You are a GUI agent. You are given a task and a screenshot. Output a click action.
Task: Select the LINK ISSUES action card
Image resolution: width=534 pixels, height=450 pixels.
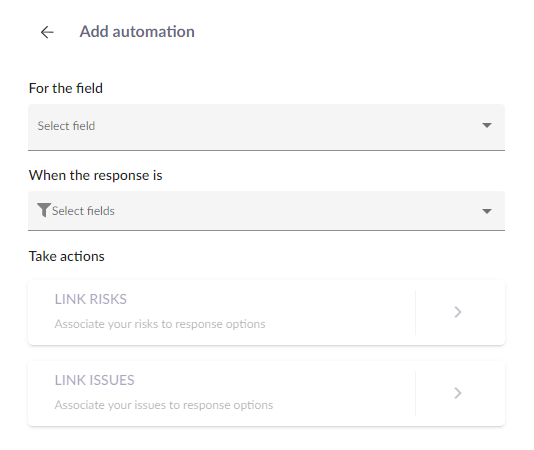(x=266, y=393)
